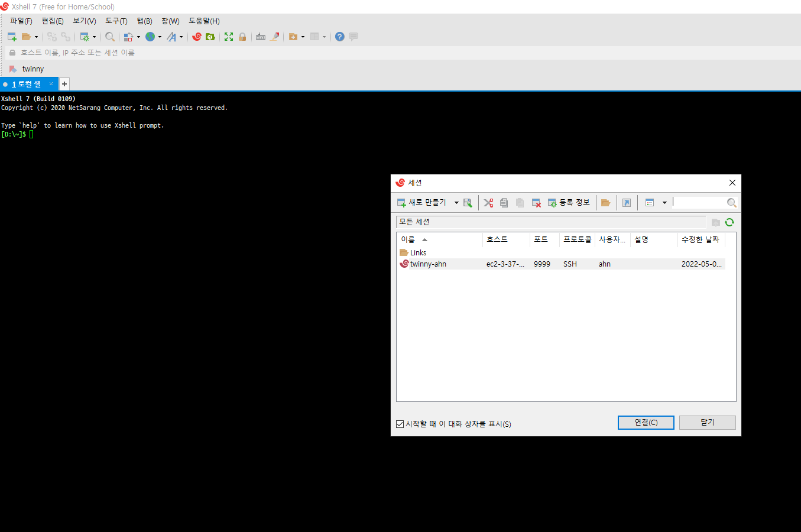Viewport: 801px width, 532px height.
Task: Open the Tools menu (도구)
Action: pos(116,21)
